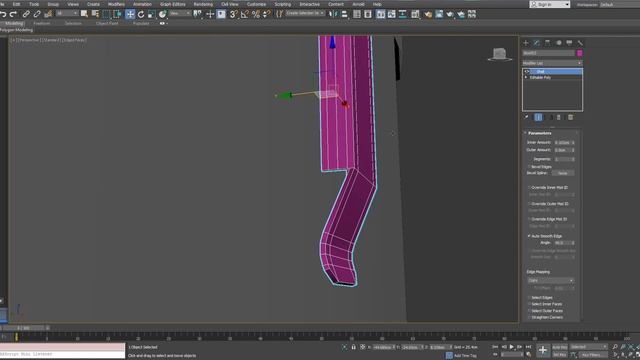The width and height of the screenshot is (640, 360).
Task: Open the Customize menu
Action: click(x=256, y=4)
